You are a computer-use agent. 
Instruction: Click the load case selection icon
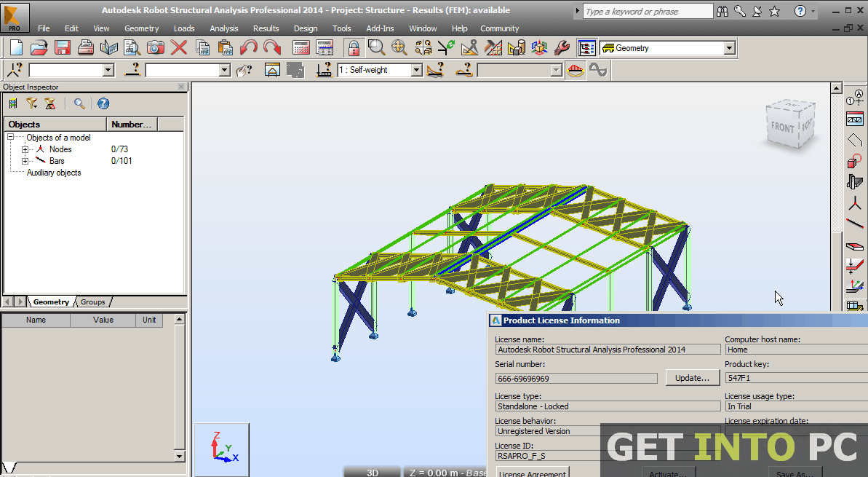coord(324,70)
